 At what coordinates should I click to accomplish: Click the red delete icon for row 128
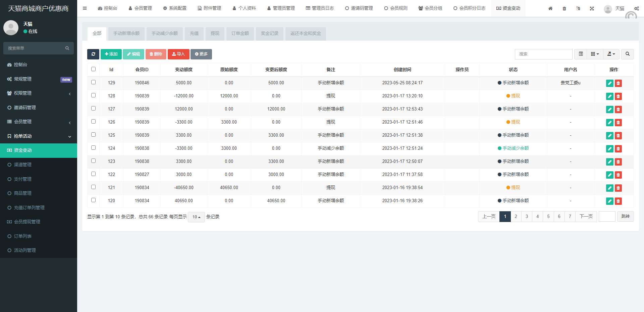click(618, 96)
